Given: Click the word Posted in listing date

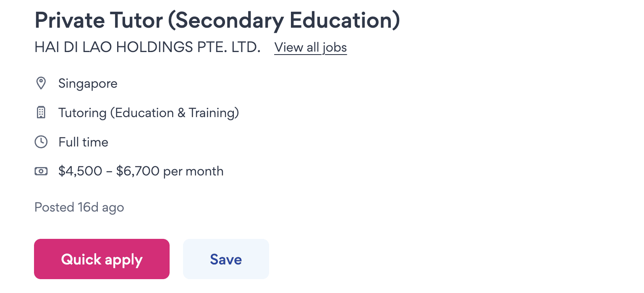Looking at the screenshot, I should (54, 207).
